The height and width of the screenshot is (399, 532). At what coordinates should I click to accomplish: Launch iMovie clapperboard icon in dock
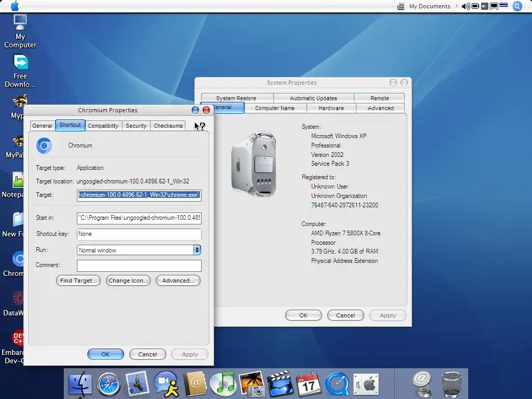280,384
